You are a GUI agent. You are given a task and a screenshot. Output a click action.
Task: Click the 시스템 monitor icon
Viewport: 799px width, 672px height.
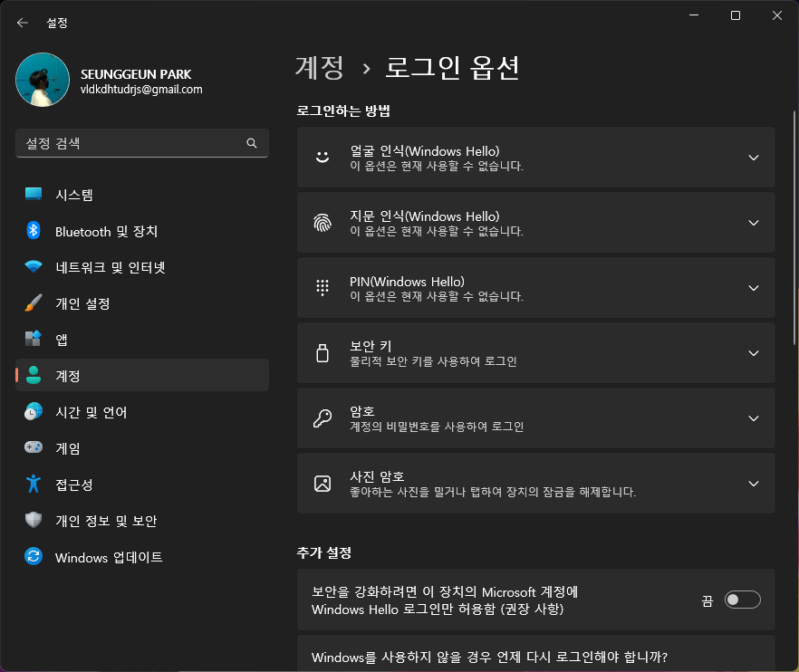34,194
